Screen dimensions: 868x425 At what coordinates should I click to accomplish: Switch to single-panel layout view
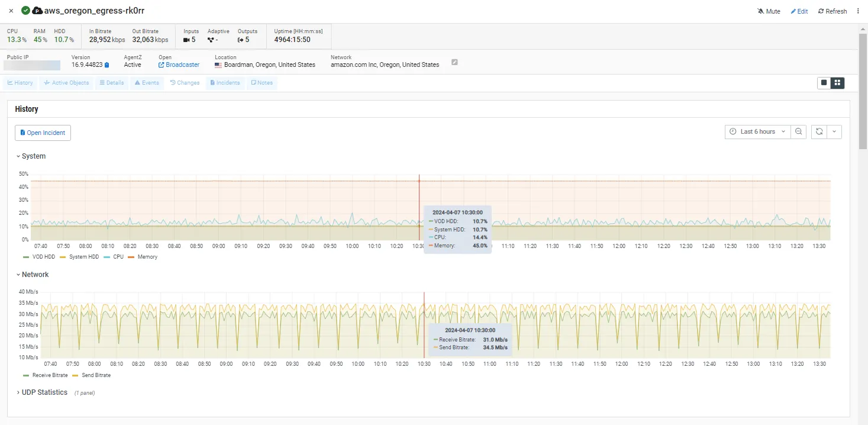[x=824, y=83]
